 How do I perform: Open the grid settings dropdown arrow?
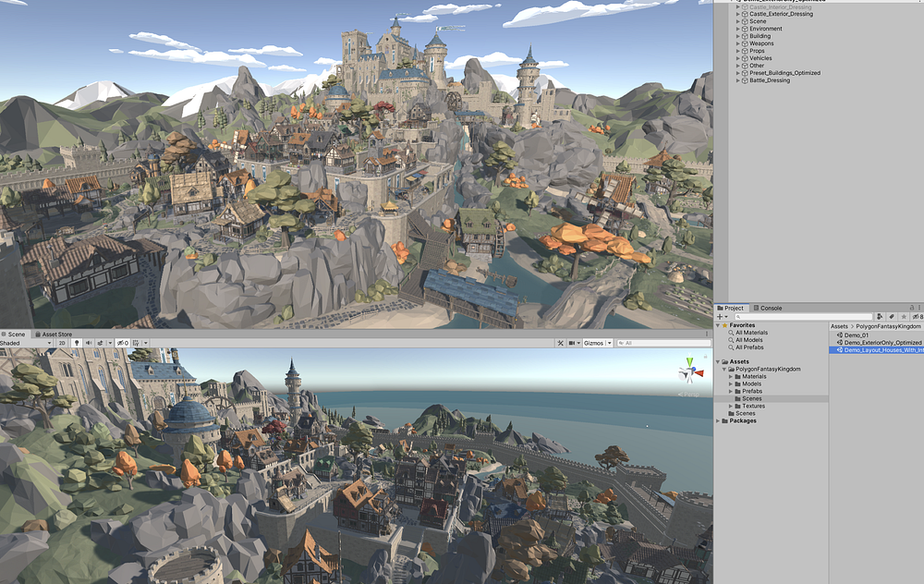click(x=146, y=343)
